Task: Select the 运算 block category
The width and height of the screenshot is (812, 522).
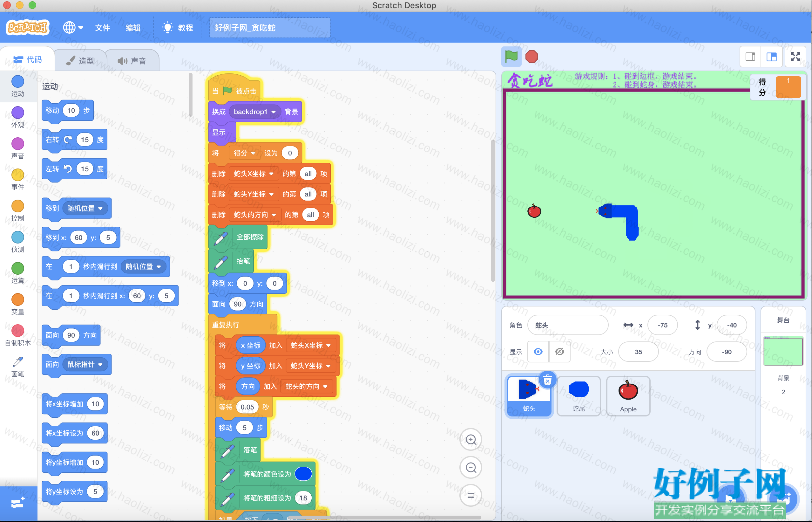Action: pos(17,273)
